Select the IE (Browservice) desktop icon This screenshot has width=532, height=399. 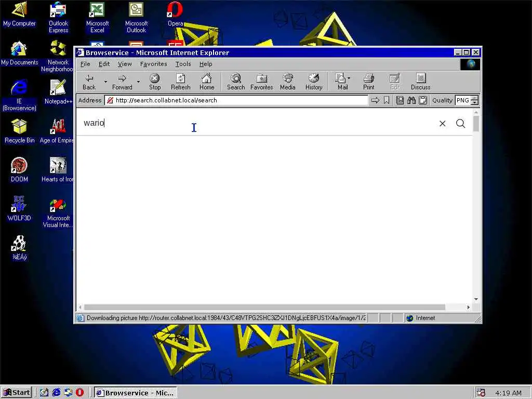point(19,95)
